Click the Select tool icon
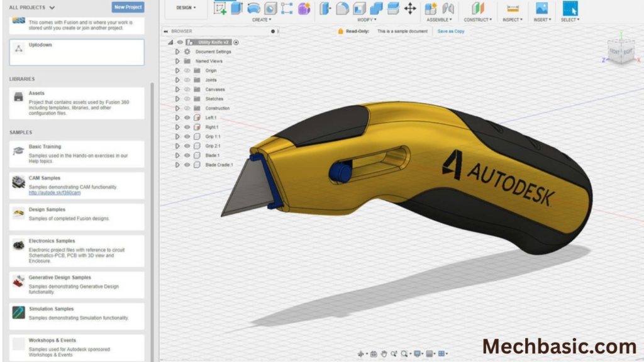 pyautogui.click(x=570, y=8)
